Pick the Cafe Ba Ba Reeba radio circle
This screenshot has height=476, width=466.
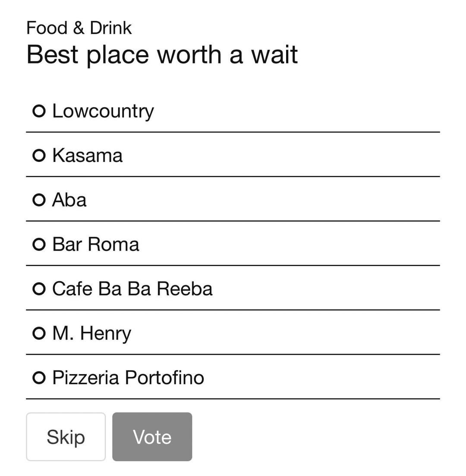(39, 289)
